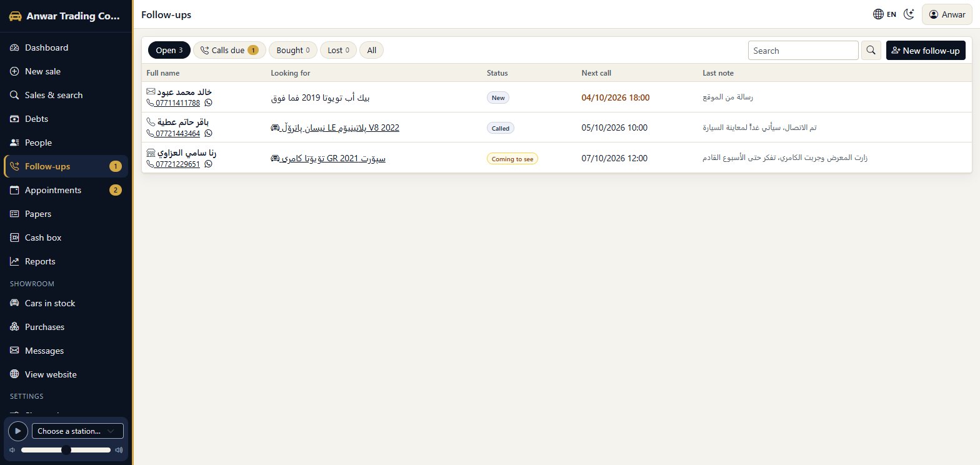Image resolution: width=980 pixels, height=465 pixels.
Task: Open WhatsApp chat for 07721229651
Action: (x=208, y=164)
